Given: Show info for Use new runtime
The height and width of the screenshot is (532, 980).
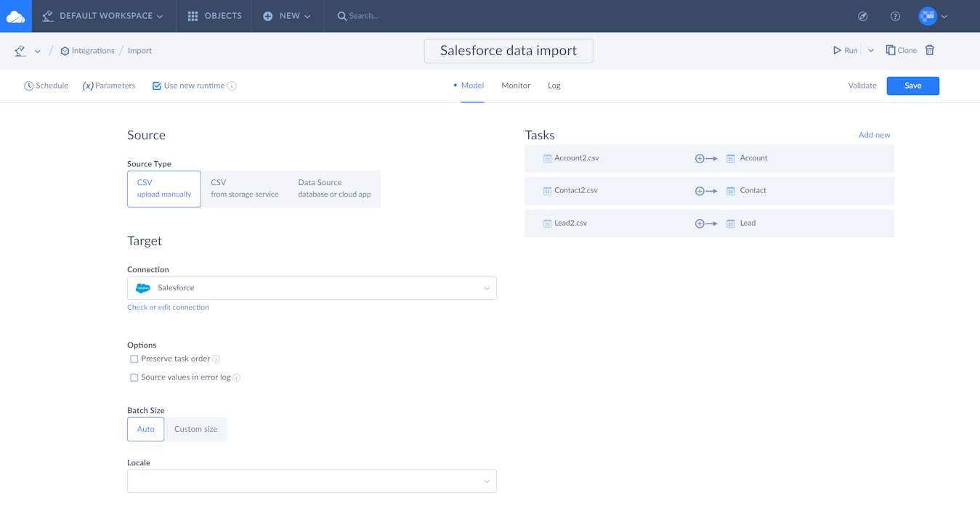Looking at the screenshot, I should [232, 86].
